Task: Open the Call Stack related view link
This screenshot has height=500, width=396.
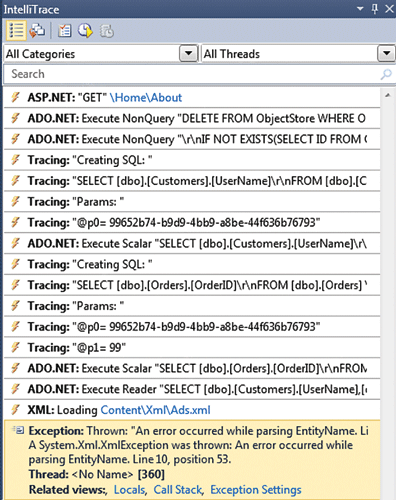Action: pos(178,490)
